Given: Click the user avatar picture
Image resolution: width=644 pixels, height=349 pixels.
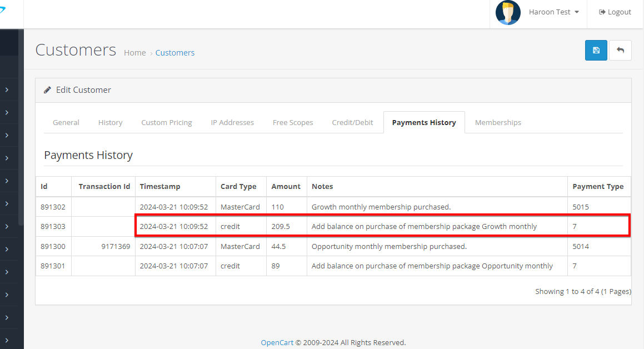Looking at the screenshot, I should 508,12.
